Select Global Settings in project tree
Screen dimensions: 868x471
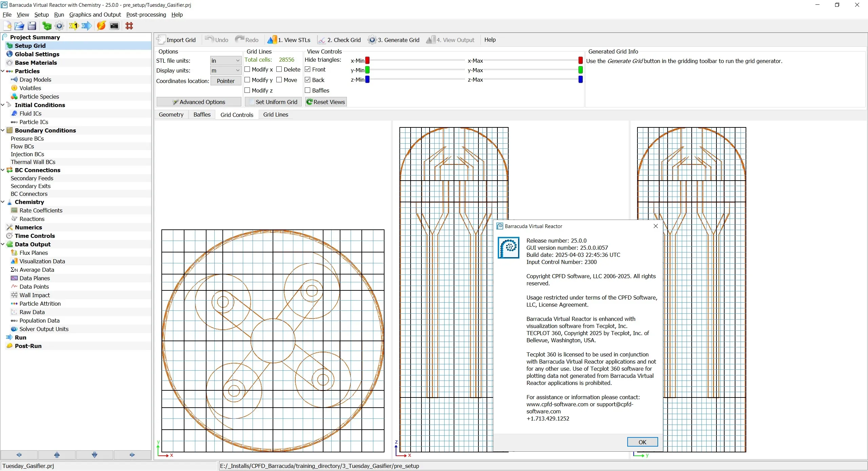point(37,54)
